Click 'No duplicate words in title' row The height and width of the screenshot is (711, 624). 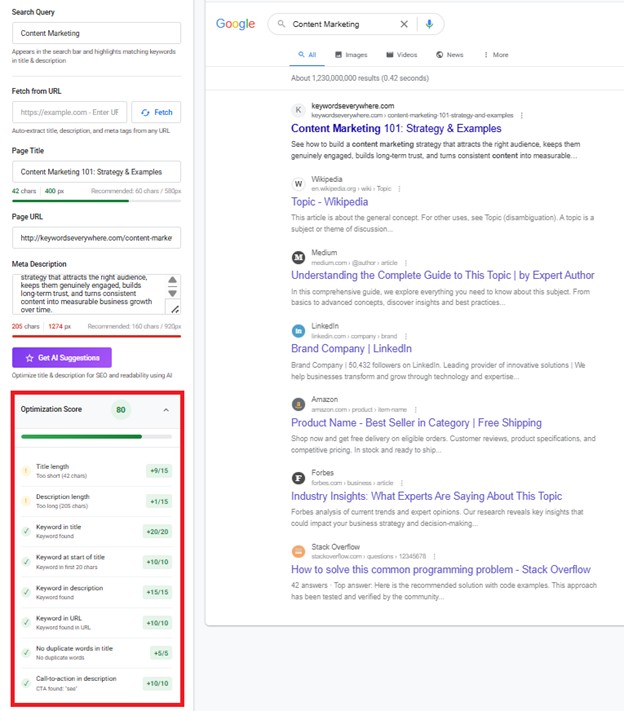(96, 653)
